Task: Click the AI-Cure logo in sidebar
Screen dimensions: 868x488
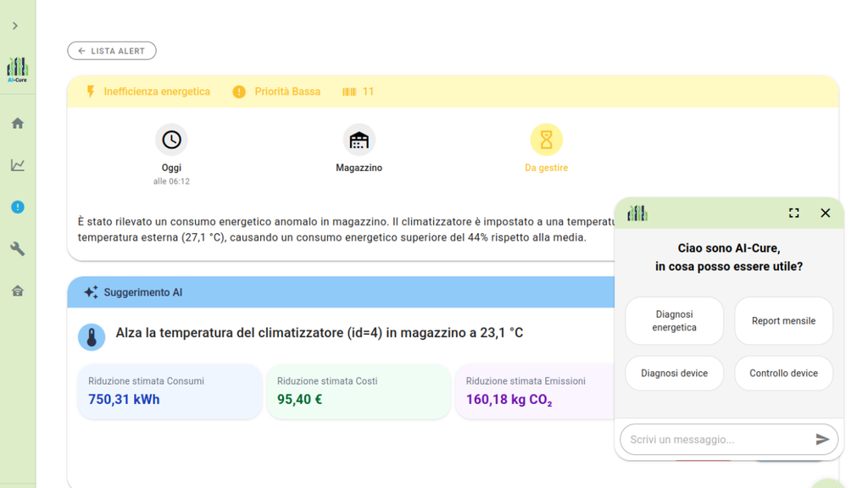Action: (17, 69)
